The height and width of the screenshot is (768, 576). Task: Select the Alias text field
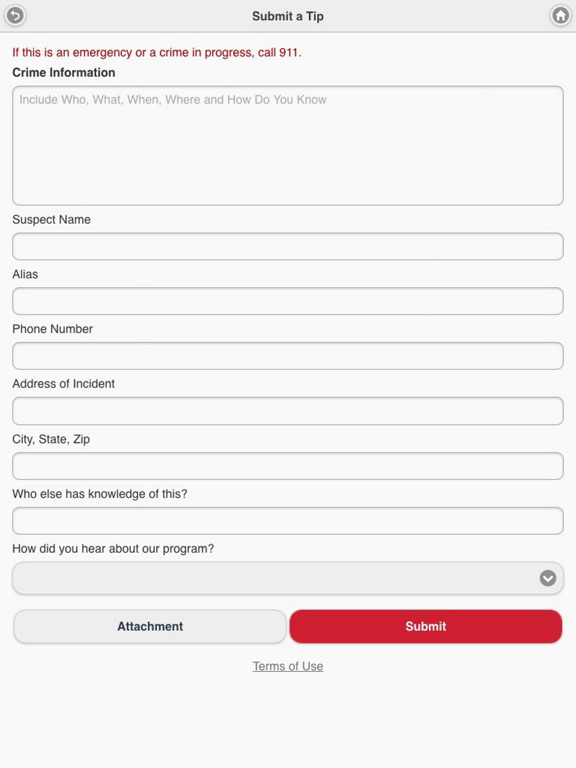point(288,301)
